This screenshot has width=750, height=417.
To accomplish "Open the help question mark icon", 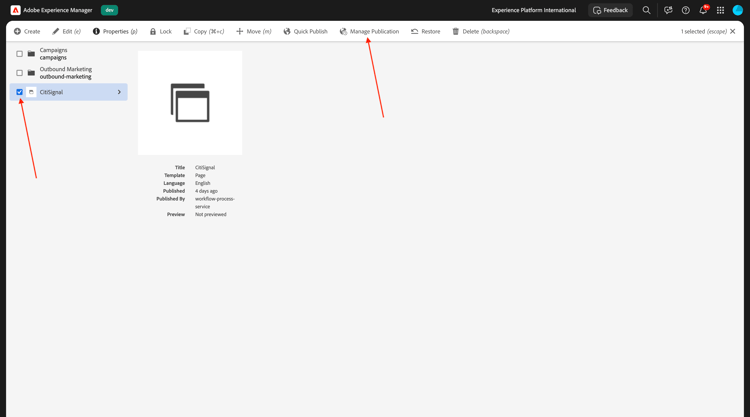I will (x=685, y=10).
